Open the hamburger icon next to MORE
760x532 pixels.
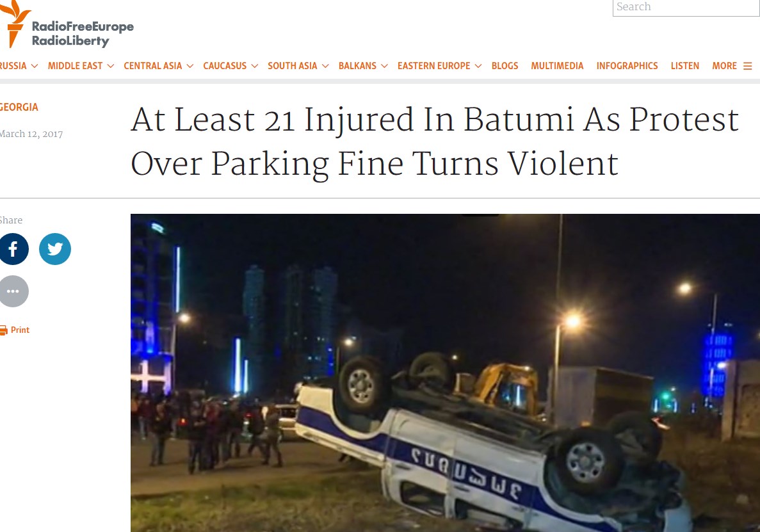point(747,66)
